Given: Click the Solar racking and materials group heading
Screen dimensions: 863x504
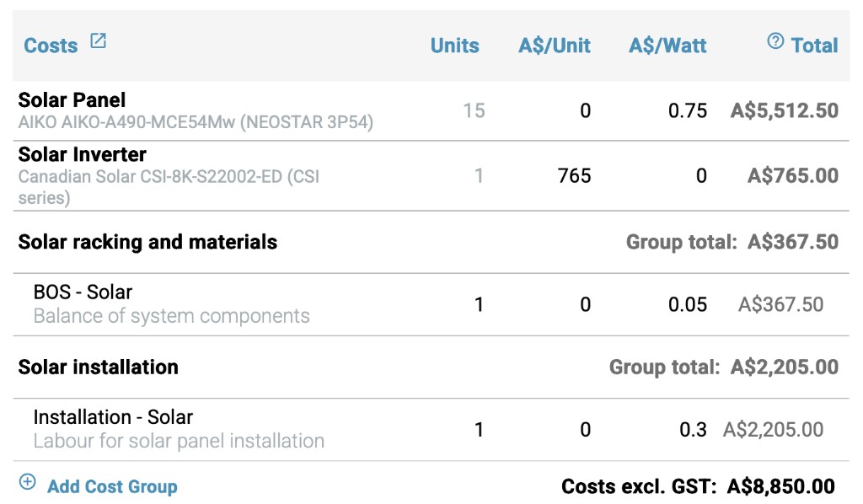Looking at the screenshot, I should point(147,242).
